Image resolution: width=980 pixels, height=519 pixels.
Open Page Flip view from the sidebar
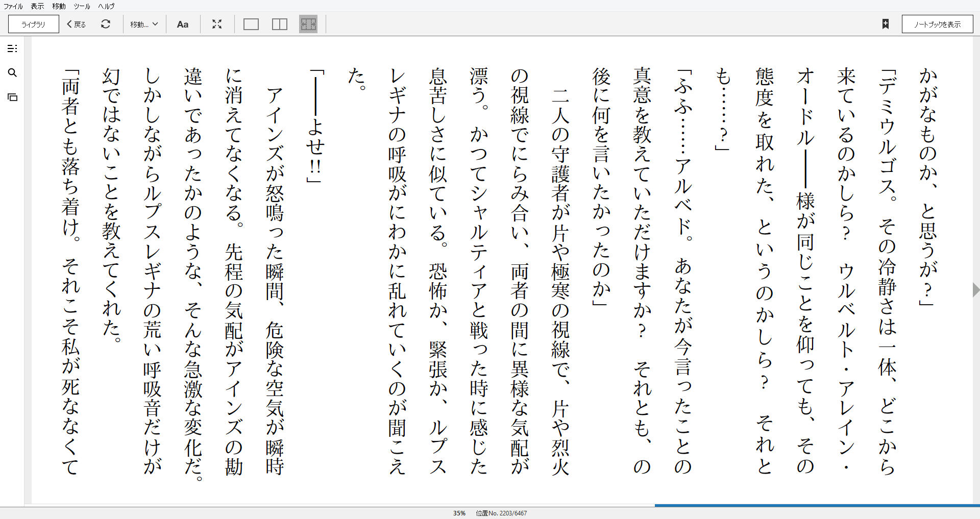click(x=13, y=97)
